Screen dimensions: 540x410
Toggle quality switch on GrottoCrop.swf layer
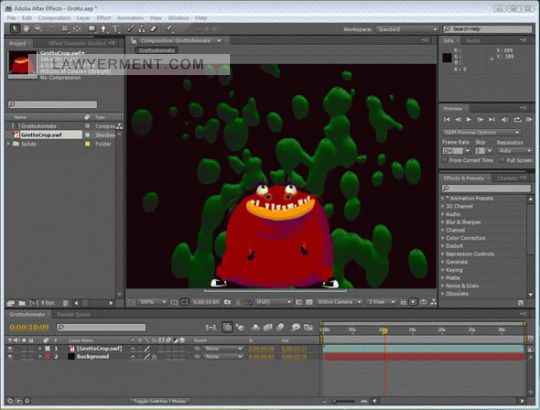pyautogui.click(x=147, y=349)
